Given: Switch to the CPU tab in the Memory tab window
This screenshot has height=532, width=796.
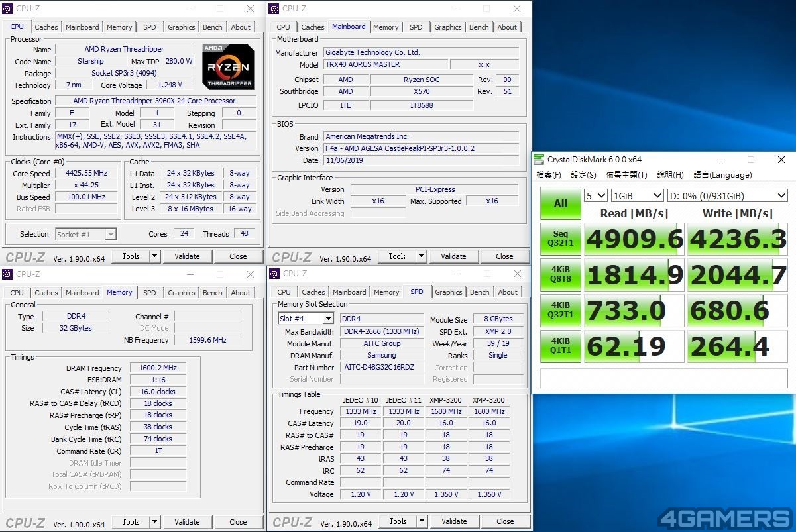Looking at the screenshot, I should [17, 293].
